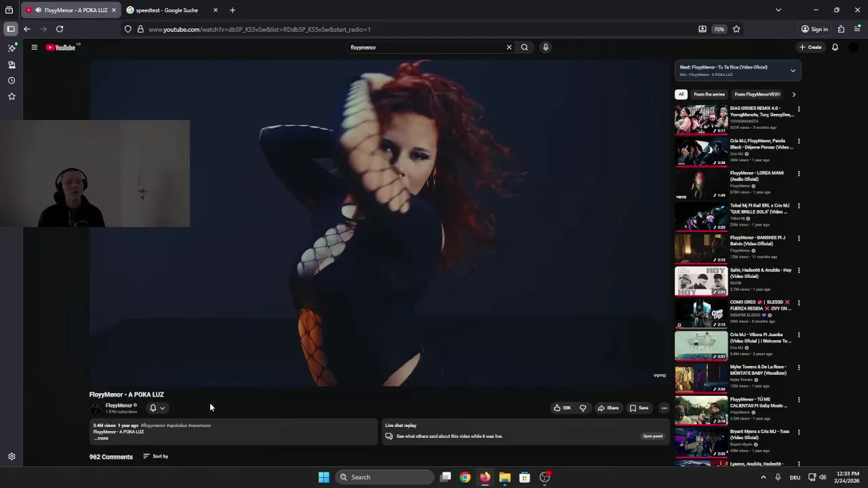Reload the current page
The height and width of the screenshot is (488, 868).
click(x=60, y=29)
